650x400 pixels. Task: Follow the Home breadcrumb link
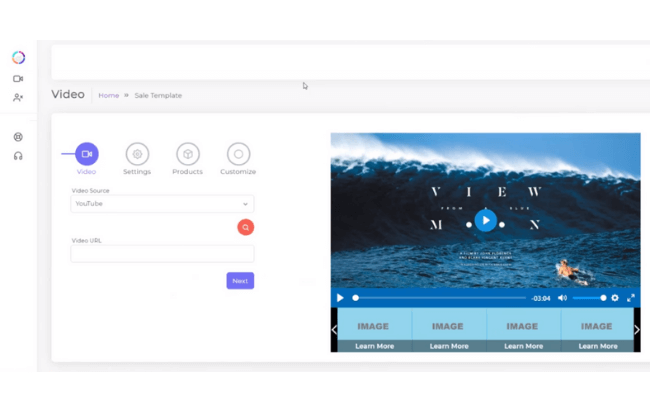point(109,95)
